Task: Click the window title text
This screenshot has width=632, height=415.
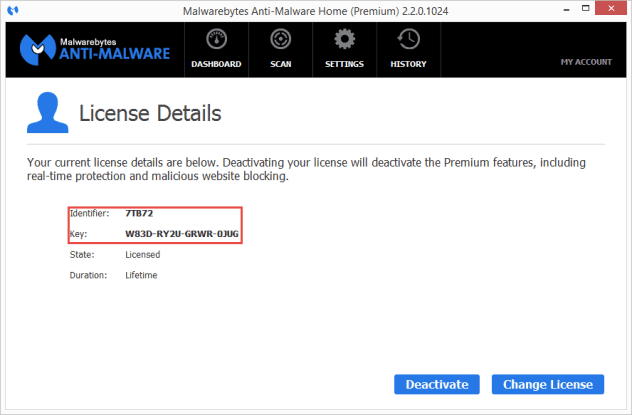Action: click(x=316, y=11)
